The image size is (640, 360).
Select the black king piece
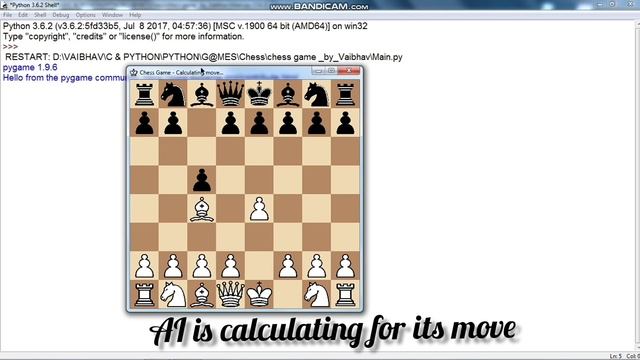[259, 93]
